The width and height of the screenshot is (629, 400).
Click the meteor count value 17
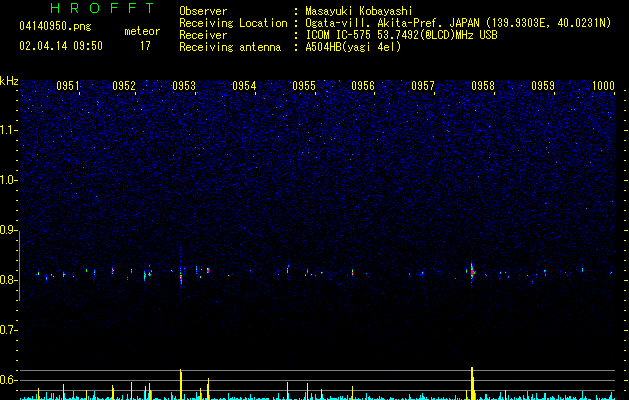145,46
